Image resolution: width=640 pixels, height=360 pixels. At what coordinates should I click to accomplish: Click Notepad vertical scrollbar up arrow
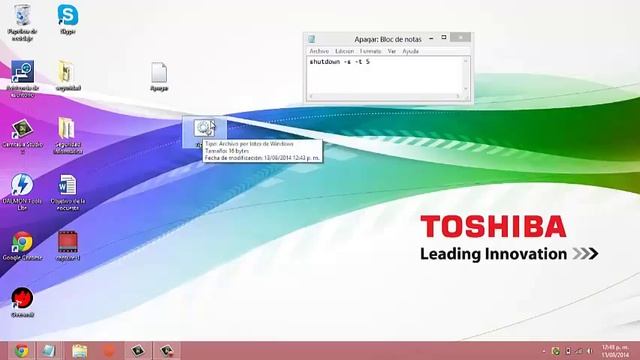click(x=465, y=61)
